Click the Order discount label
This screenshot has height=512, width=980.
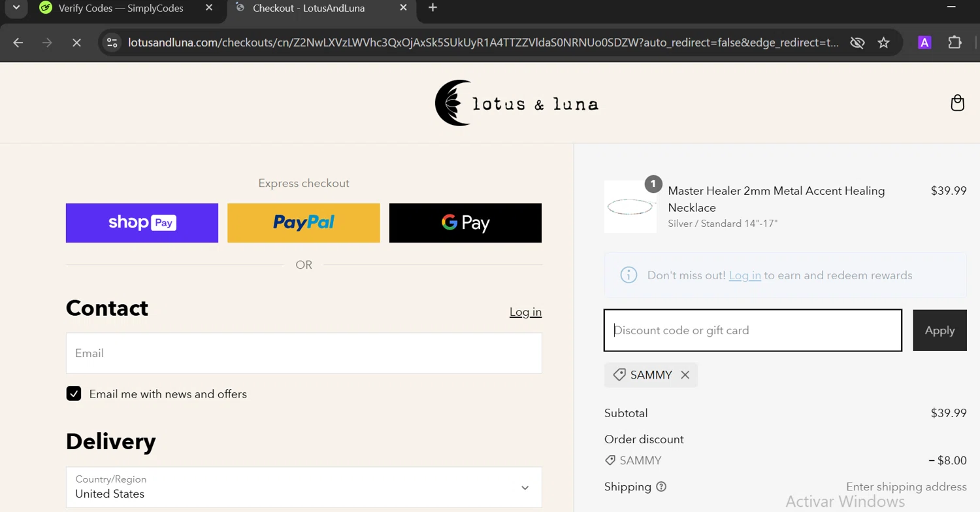tap(644, 439)
